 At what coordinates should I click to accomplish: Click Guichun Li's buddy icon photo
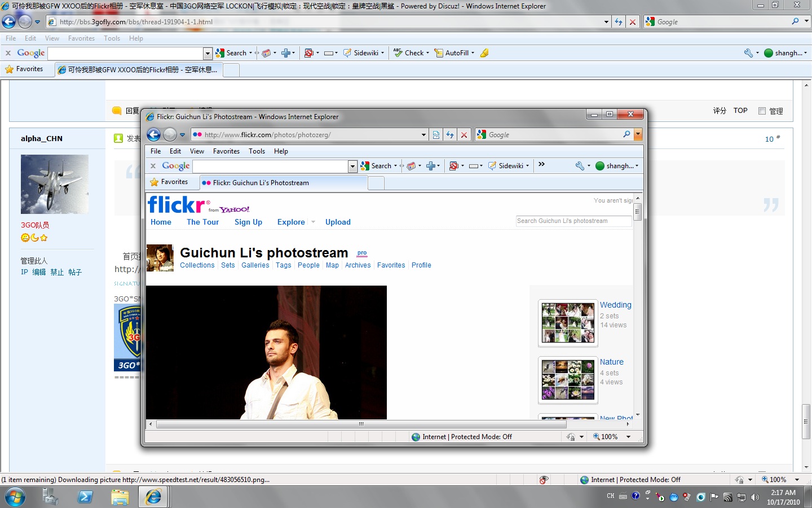pos(160,258)
